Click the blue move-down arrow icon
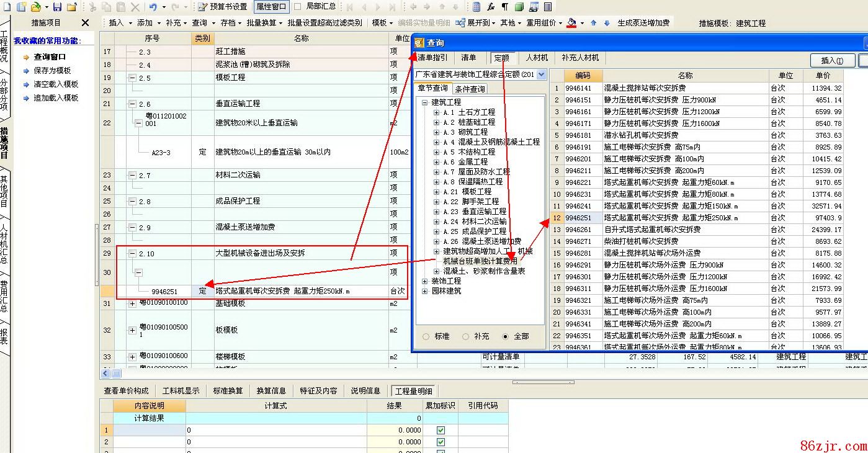 pyautogui.click(x=606, y=23)
